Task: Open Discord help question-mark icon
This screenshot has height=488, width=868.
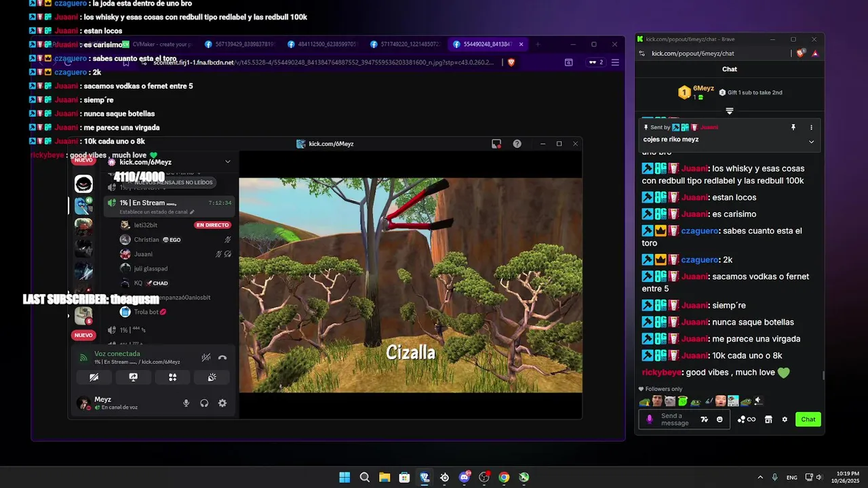Action: point(517,144)
